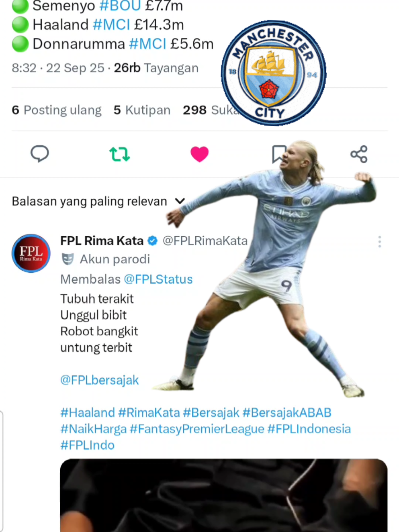
Task: Open the share icon
Action: pos(359,154)
